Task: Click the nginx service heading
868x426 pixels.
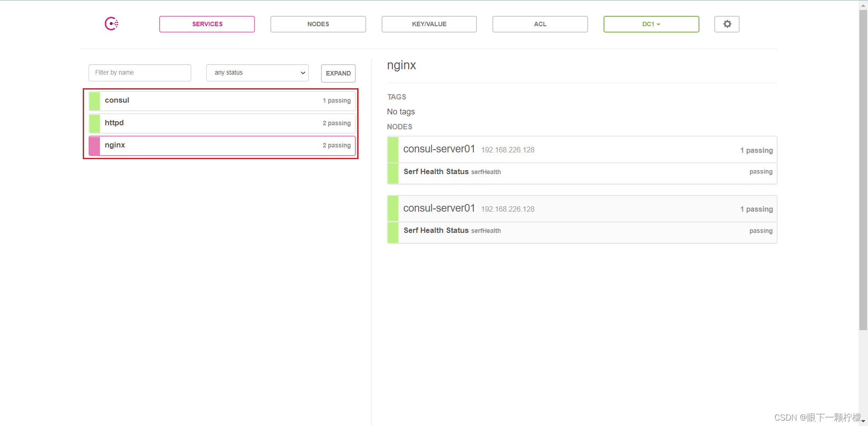Action: 401,66
